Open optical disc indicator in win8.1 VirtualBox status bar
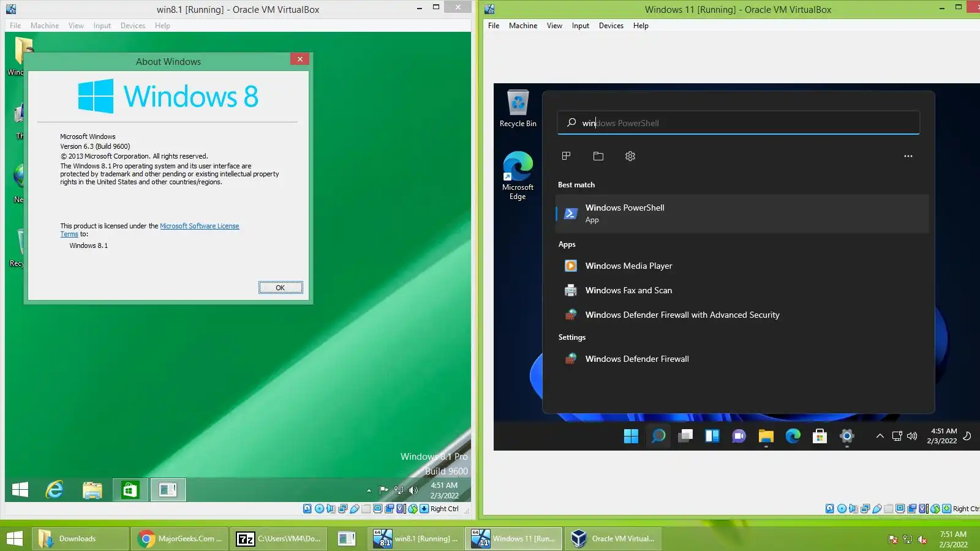This screenshot has width=980, height=551. pyautogui.click(x=319, y=509)
